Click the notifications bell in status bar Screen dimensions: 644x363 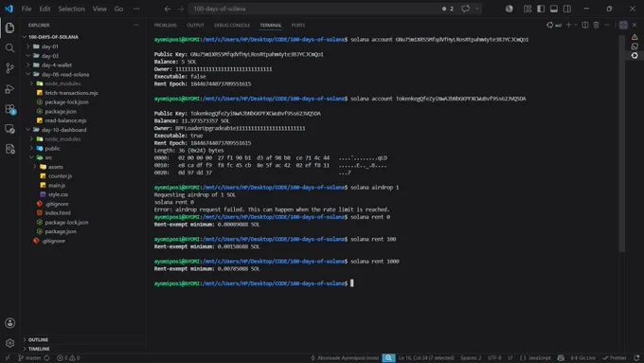[636, 358]
